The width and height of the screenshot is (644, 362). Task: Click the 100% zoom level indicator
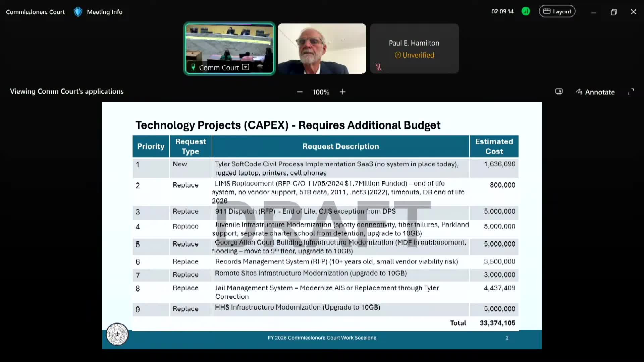point(321,92)
